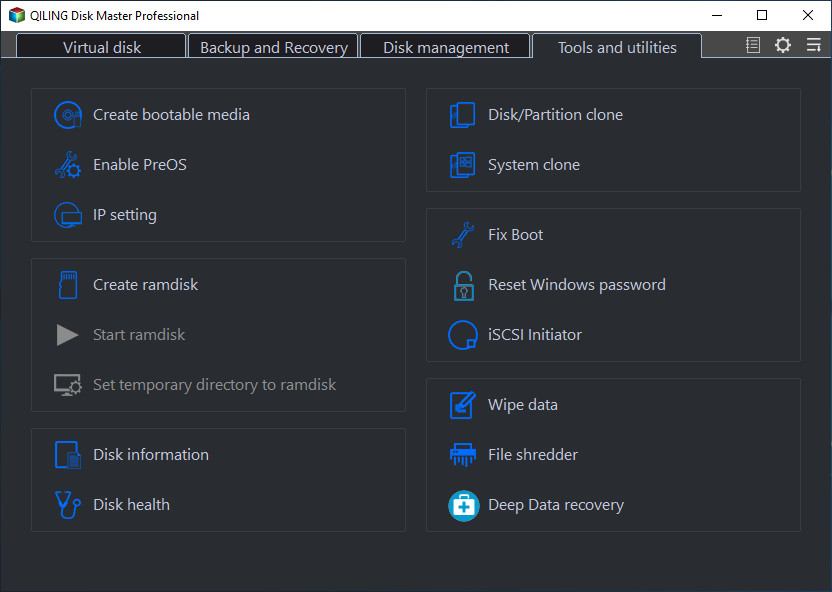The width and height of the screenshot is (832, 592).
Task: Open the hamburger menu icon at top right
Action: 813,45
